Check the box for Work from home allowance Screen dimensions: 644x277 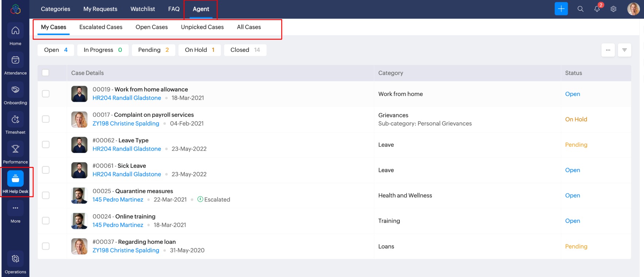(x=46, y=94)
